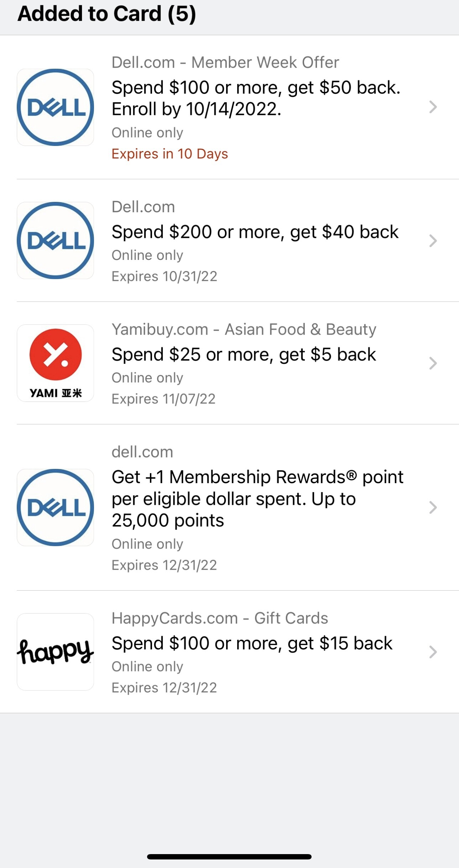Tap the Happy gift cards logo

[56, 652]
